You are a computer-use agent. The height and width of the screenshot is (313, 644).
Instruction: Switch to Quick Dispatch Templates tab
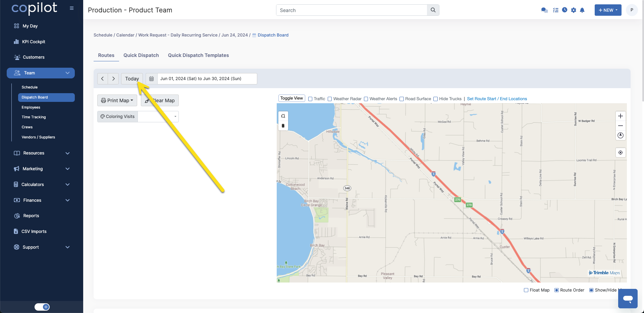198,55
